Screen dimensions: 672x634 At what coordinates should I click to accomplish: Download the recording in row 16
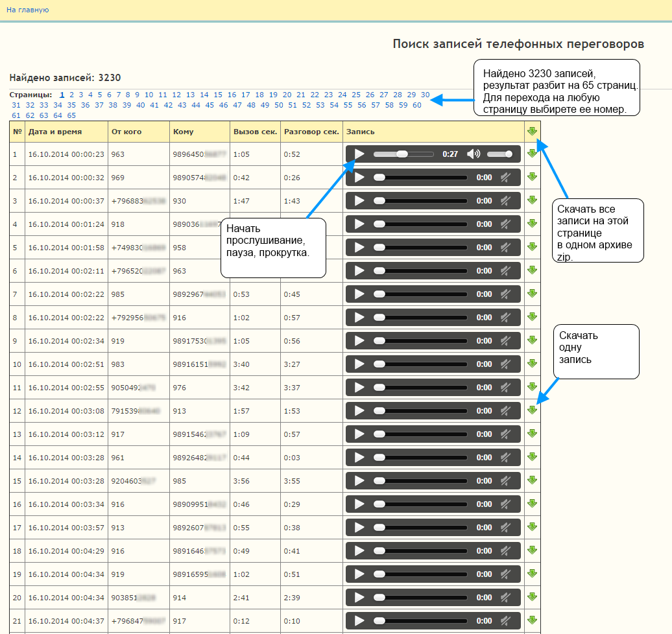(x=533, y=503)
